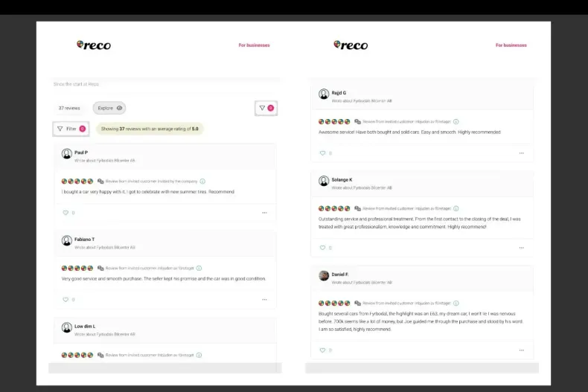Screen dimensions: 588x392
Task: Open the Filter button with the pink badge
Action: (71, 129)
